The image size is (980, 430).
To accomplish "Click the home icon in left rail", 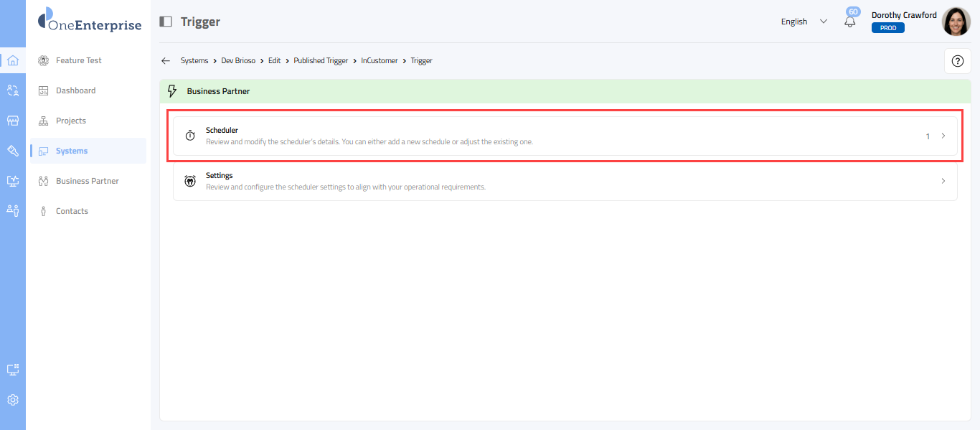I will pos(13,60).
